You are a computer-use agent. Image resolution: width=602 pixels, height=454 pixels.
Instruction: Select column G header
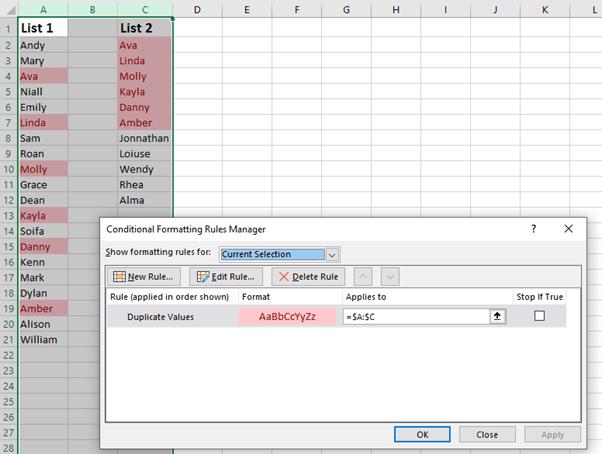(346, 9)
